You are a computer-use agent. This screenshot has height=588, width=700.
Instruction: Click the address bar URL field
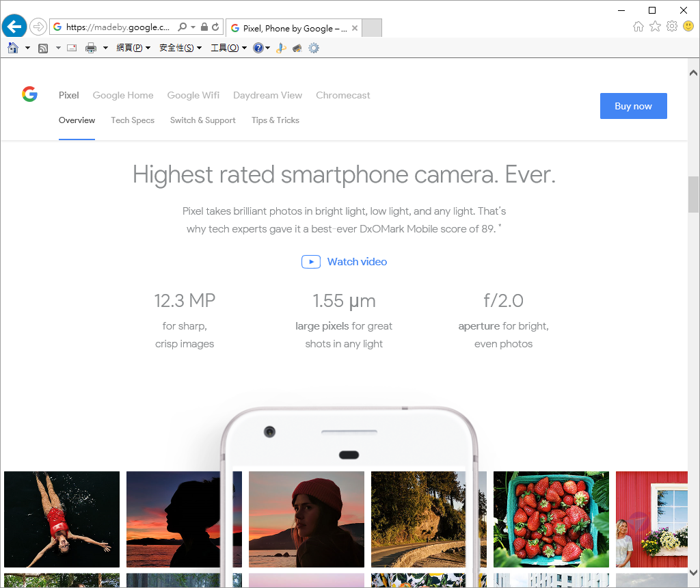point(118,27)
